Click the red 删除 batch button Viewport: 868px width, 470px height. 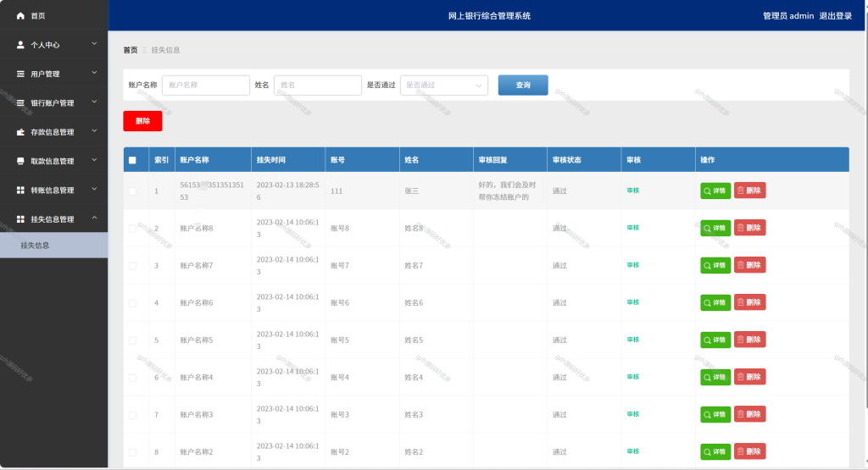[x=142, y=121]
